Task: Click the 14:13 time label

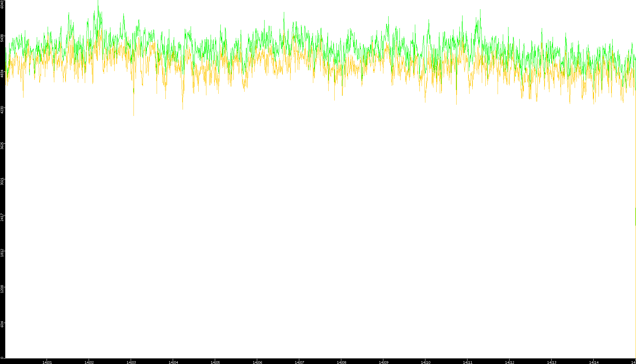Action: [x=552, y=362]
